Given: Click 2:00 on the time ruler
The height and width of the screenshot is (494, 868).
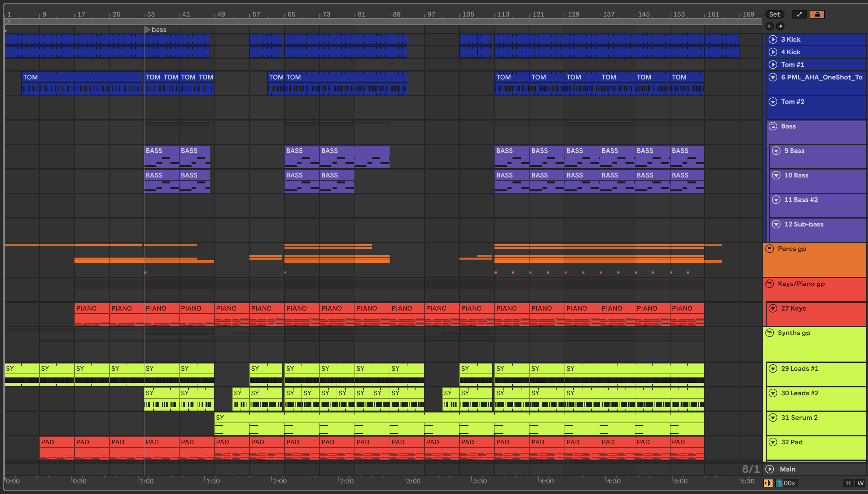Looking at the screenshot, I should click(x=279, y=481).
